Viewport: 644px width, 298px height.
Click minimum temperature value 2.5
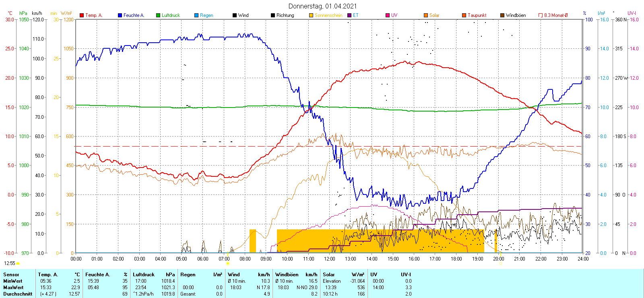(77, 281)
